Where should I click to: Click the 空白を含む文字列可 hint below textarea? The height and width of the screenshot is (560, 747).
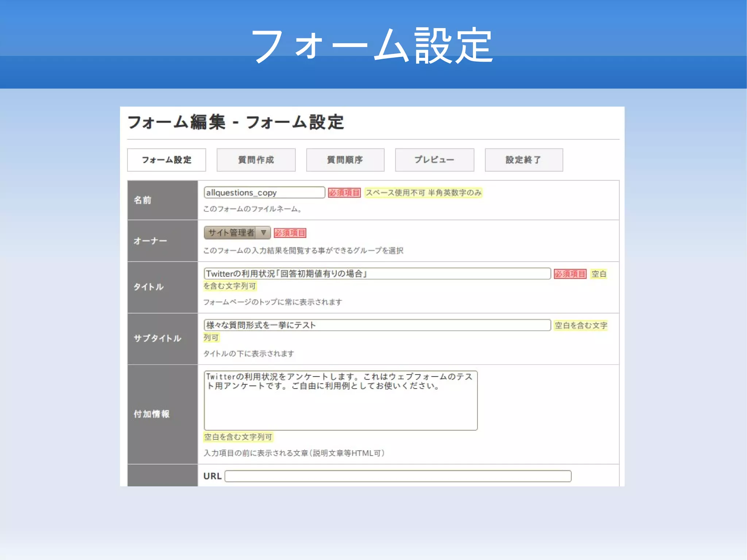[x=238, y=437]
